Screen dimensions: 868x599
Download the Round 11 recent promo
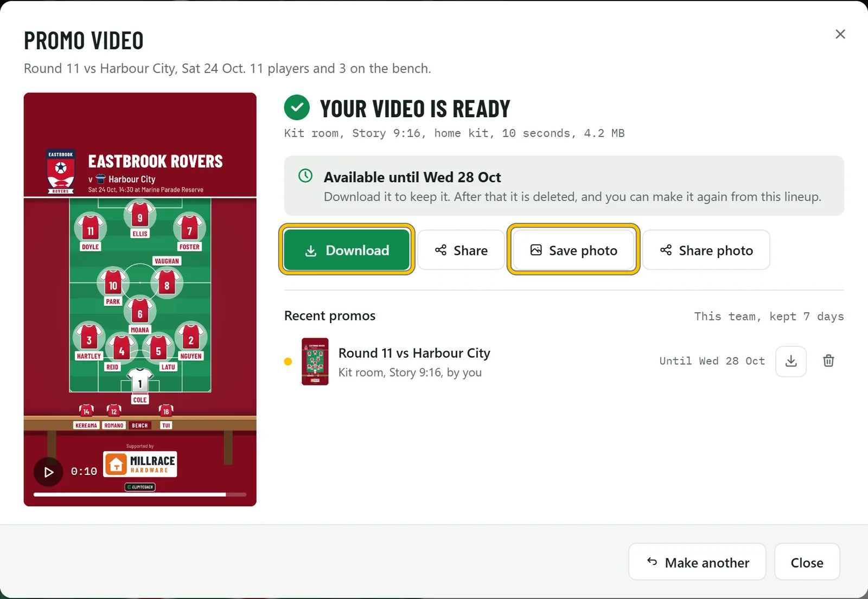pyautogui.click(x=791, y=361)
